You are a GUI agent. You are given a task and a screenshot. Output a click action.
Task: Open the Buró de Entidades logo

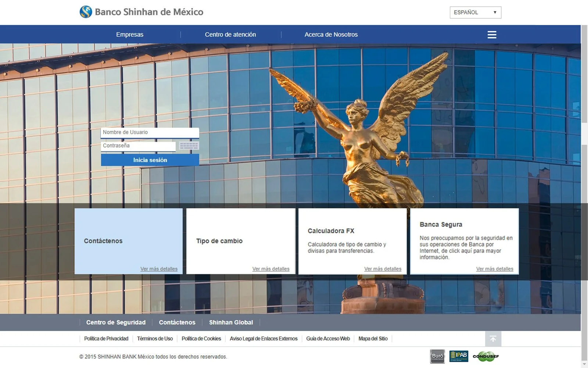(437, 356)
